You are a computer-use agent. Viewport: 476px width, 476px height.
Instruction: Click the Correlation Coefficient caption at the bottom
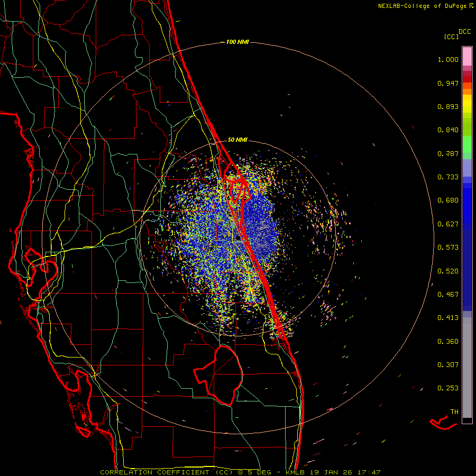240,472
